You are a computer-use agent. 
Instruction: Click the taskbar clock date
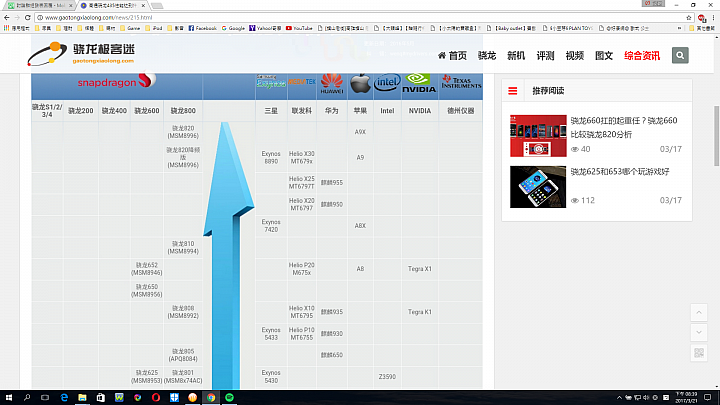pyautogui.click(x=687, y=398)
